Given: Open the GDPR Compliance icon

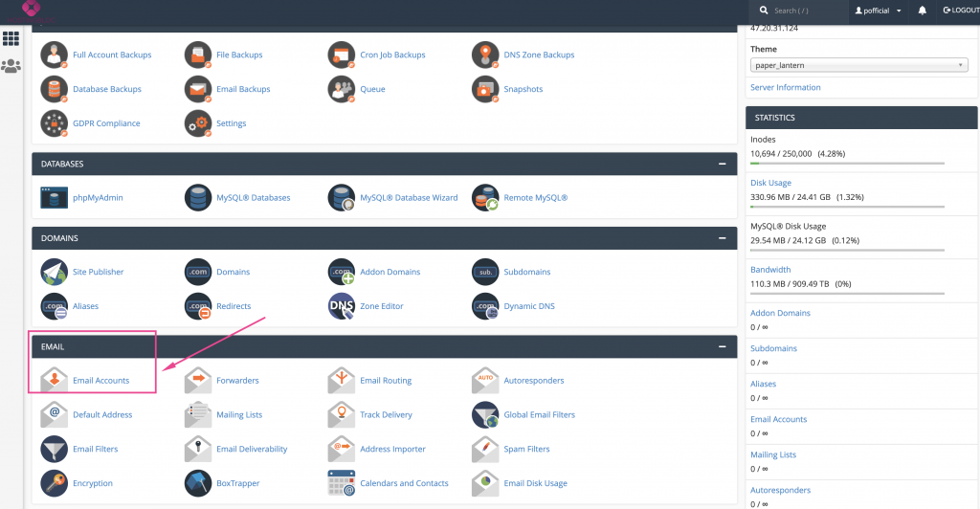Looking at the screenshot, I should (x=55, y=123).
